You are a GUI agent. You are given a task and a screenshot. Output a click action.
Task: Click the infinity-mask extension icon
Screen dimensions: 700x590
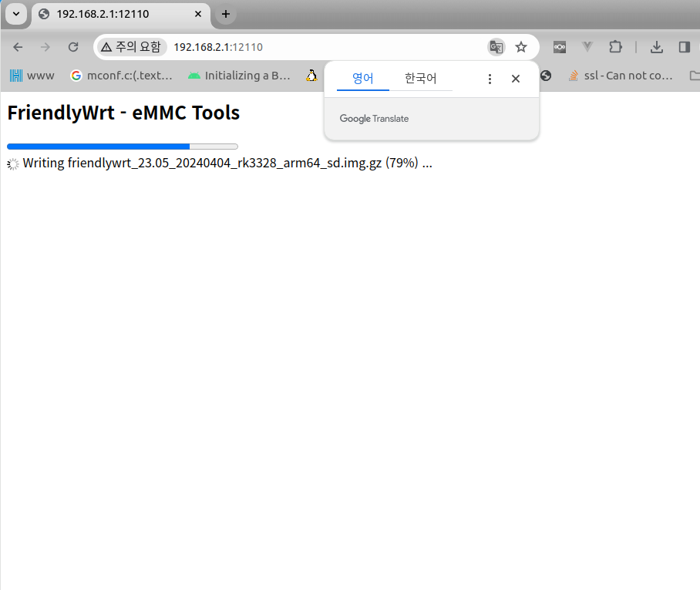[560, 47]
